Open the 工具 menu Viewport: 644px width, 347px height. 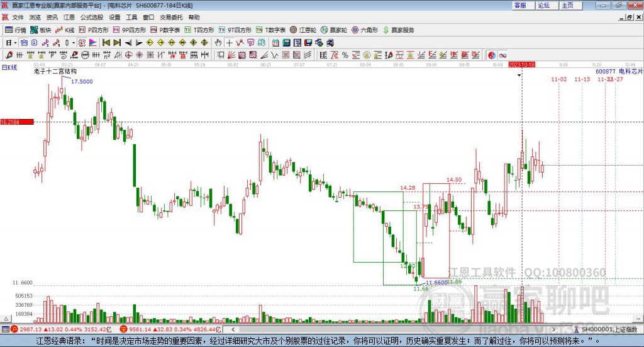[x=131, y=17]
